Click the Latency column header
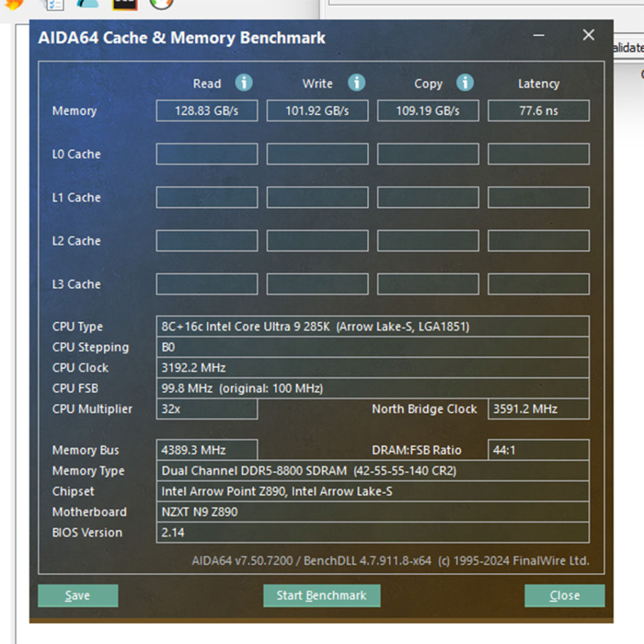This screenshot has width=644, height=644. tap(538, 84)
